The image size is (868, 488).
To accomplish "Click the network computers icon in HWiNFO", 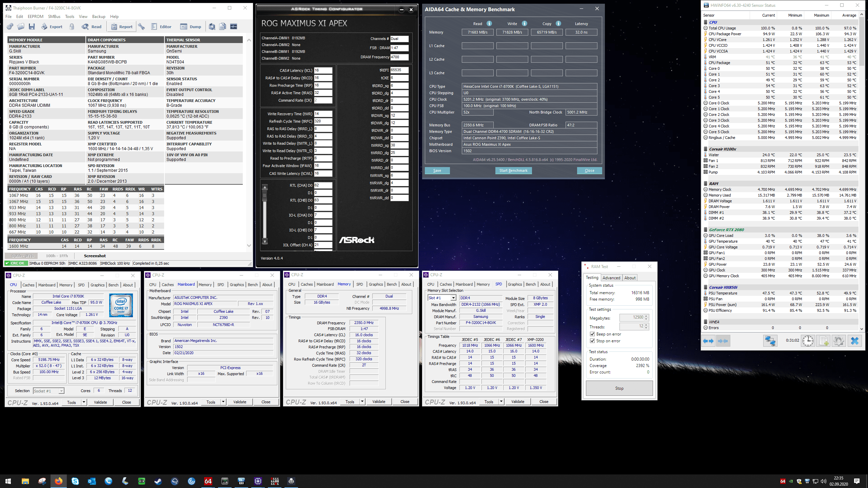I will (x=770, y=341).
